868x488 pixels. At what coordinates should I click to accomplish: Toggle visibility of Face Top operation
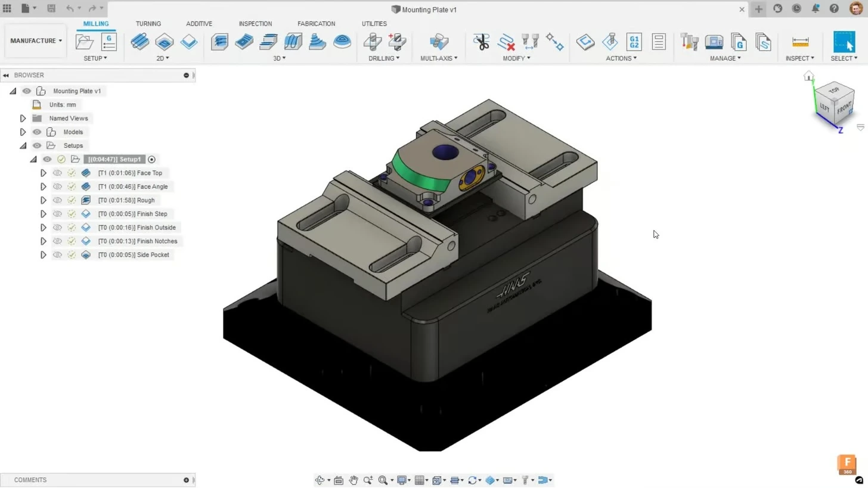click(x=57, y=173)
